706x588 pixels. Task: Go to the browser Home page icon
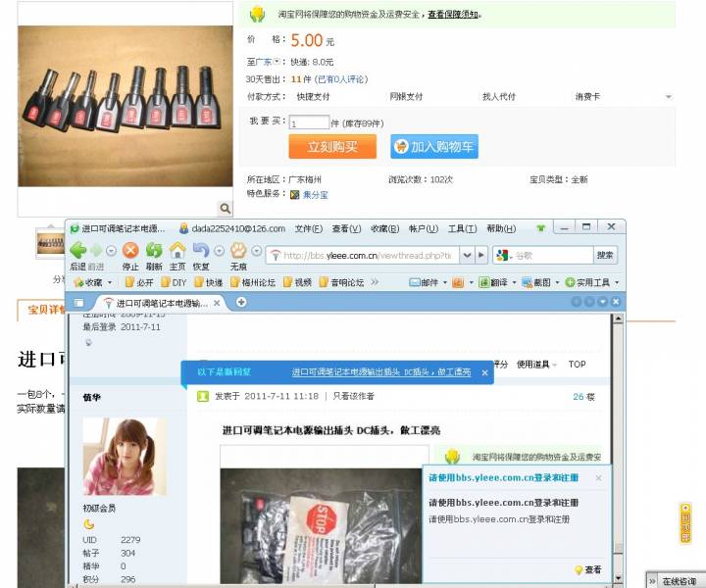pyautogui.click(x=177, y=251)
